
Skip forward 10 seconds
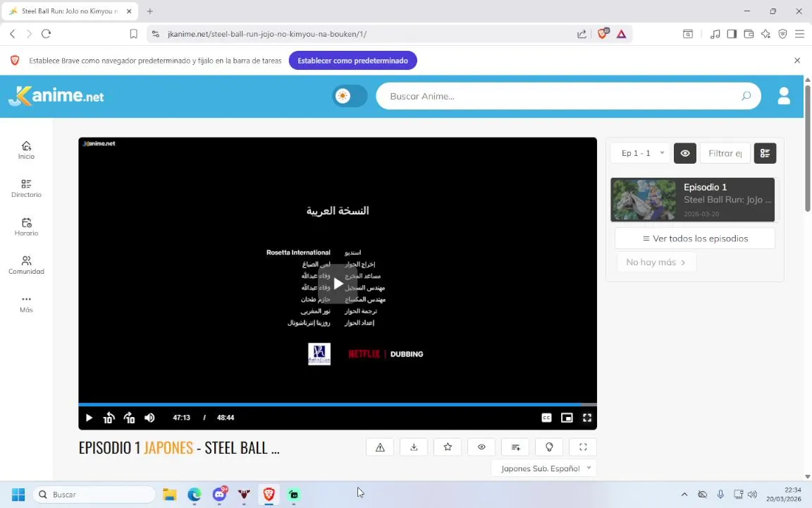[x=129, y=418]
